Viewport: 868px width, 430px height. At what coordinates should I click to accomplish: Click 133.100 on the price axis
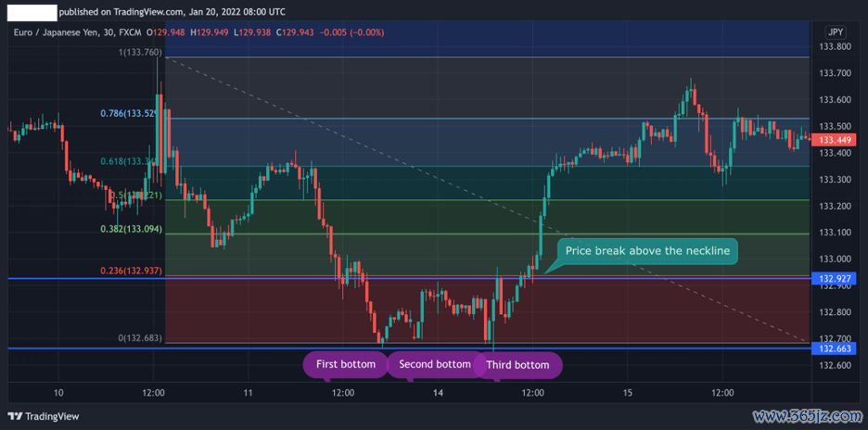click(835, 233)
